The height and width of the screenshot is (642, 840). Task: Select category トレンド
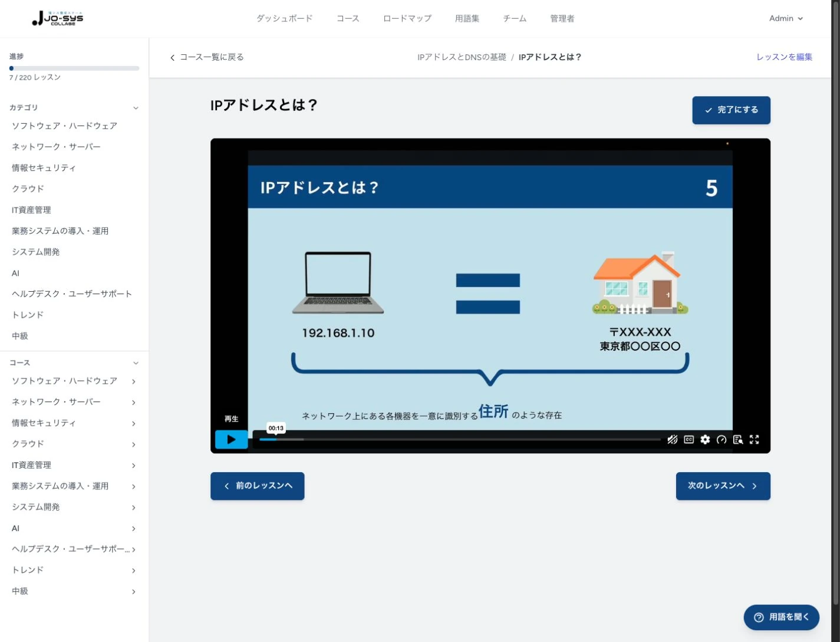(x=28, y=315)
